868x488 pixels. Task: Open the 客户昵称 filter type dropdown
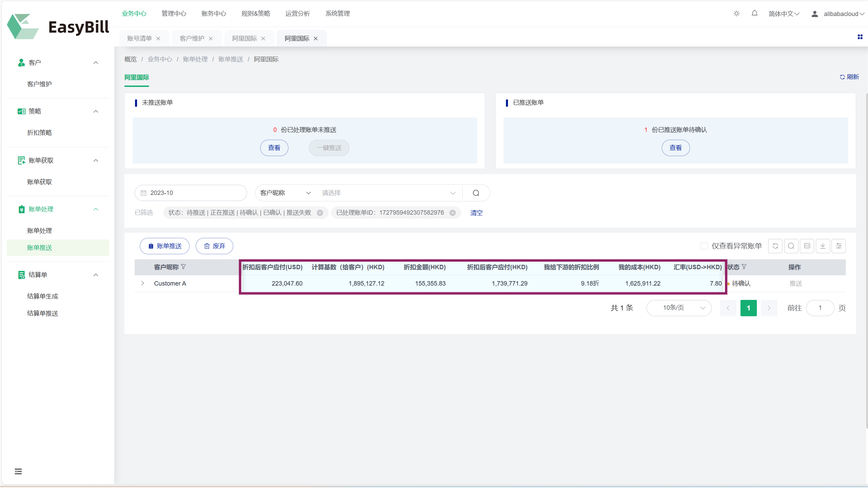(285, 193)
